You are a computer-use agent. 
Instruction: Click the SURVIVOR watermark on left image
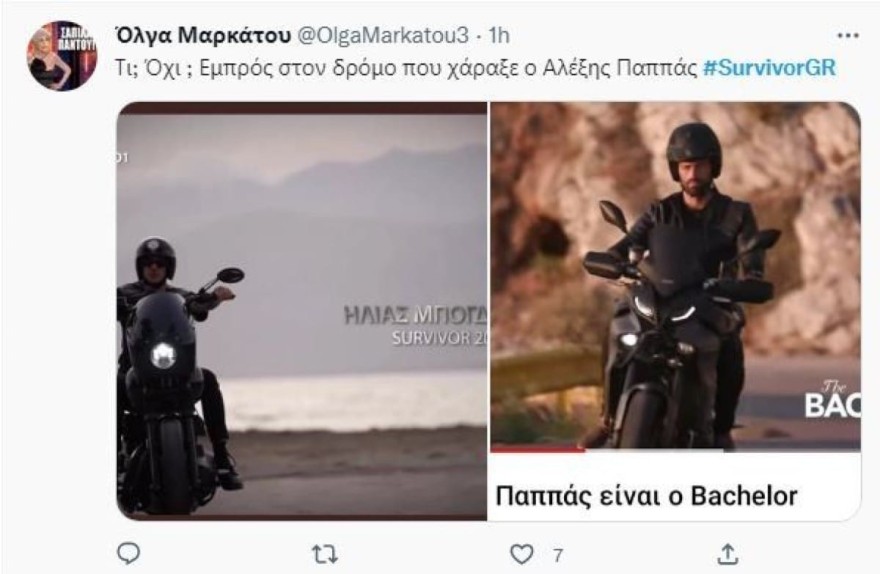pyautogui.click(x=438, y=338)
